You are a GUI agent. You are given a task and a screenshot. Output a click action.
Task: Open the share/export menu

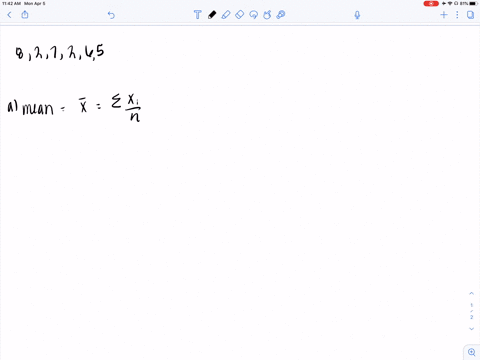coord(25,14)
